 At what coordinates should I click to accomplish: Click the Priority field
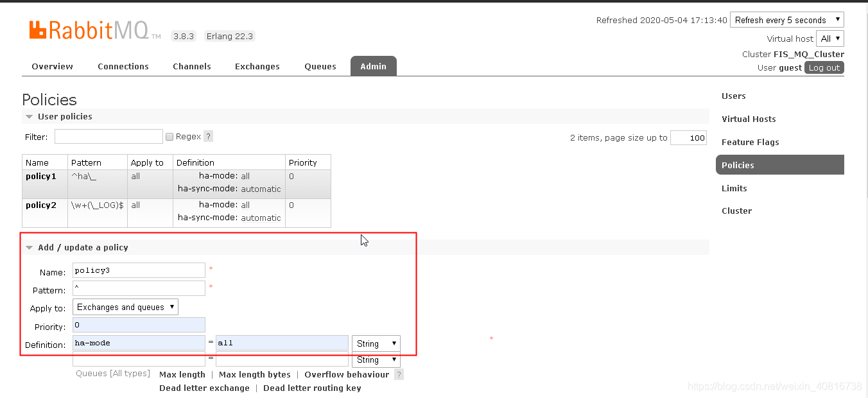pos(139,325)
